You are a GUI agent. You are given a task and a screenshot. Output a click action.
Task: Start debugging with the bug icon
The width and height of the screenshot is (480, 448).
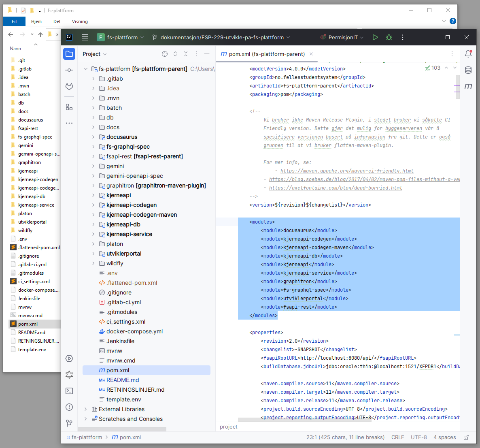389,37
